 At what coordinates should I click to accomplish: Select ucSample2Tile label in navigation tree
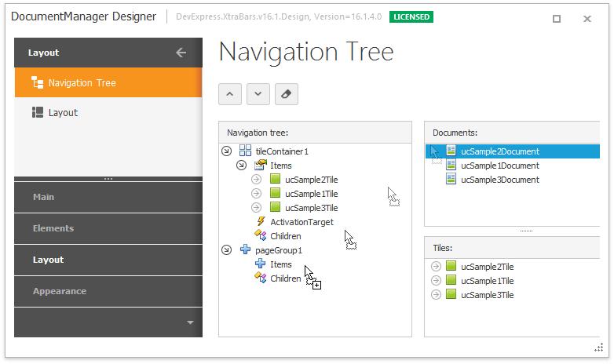click(311, 180)
